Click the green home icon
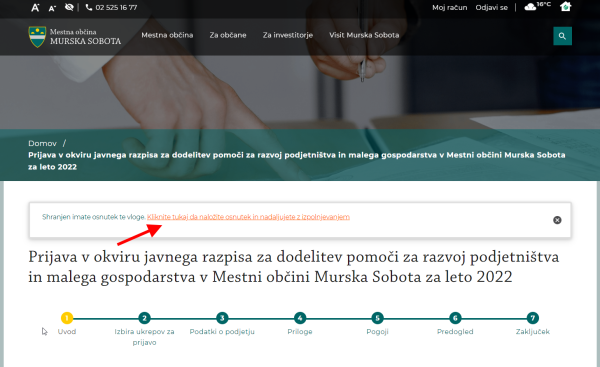600x367 pixels. (x=566, y=7)
